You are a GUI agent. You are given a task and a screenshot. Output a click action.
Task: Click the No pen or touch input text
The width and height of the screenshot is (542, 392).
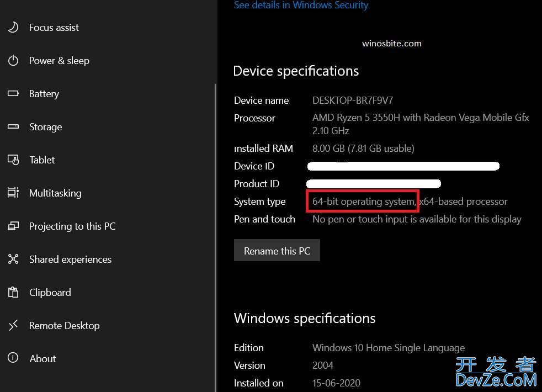click(417, 219)
